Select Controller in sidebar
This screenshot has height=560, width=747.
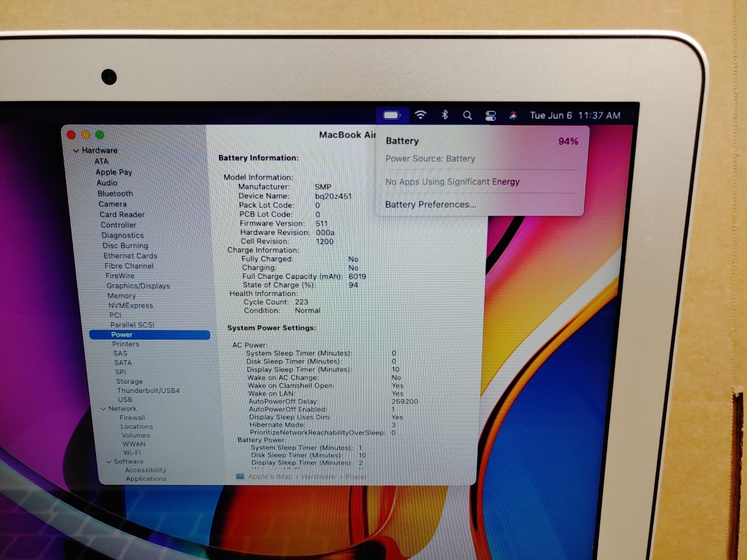pyautogui.click(x=118, y=225)
